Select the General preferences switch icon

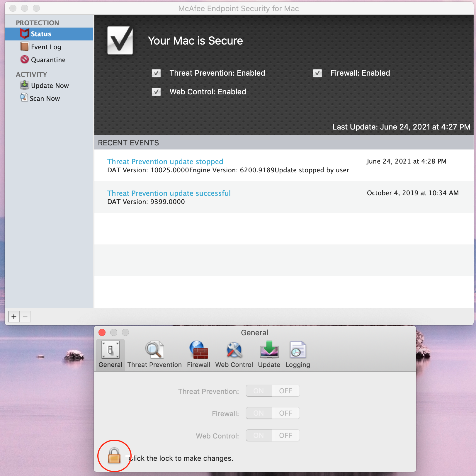pos(110,350)
